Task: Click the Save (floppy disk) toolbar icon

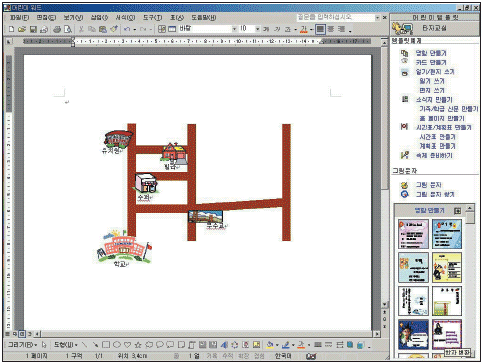Action: (x=33, y=29)
